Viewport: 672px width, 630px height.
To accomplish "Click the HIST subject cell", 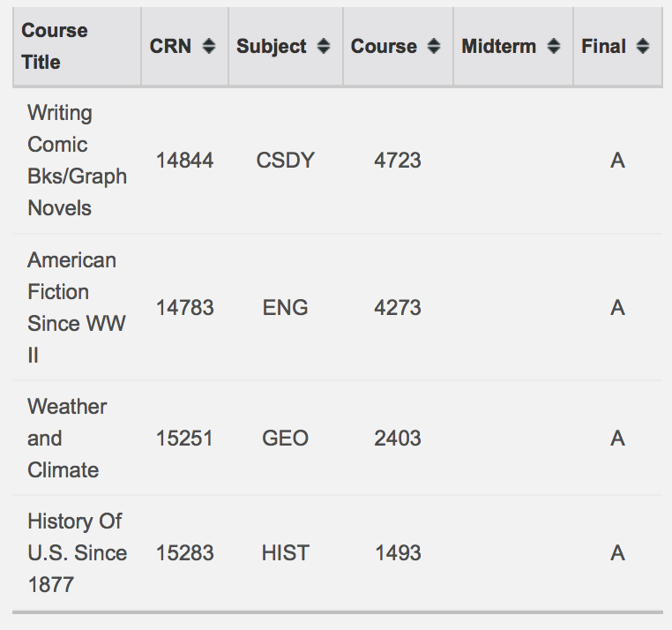I will [285, 553].
